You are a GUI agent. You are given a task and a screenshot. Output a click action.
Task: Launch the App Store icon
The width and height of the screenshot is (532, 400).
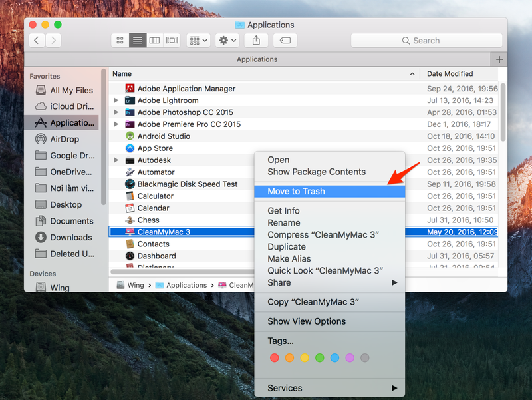[130, 148]
